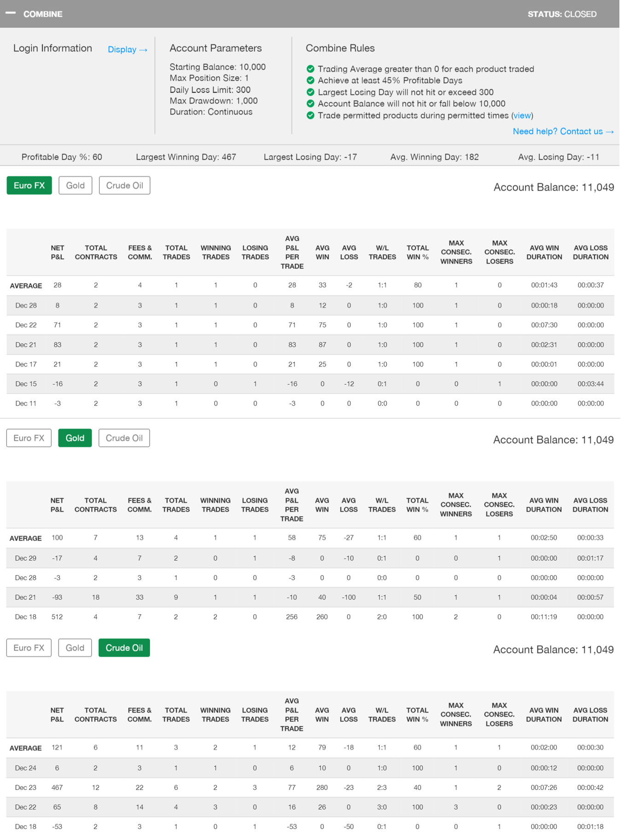Click the Dec 23 row with 467 Net P&L

pyautogui.click(x=309, y=788)
